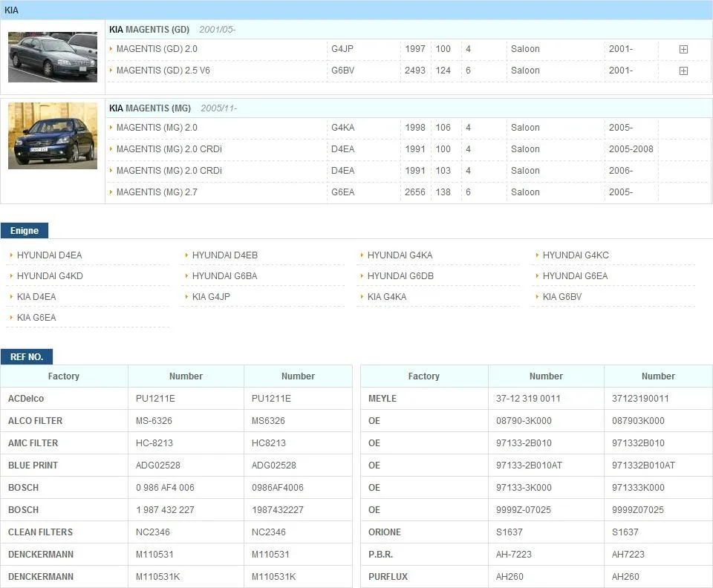
Task: Click ALCO FILTER number MS-6326
Action: point(154,421)
